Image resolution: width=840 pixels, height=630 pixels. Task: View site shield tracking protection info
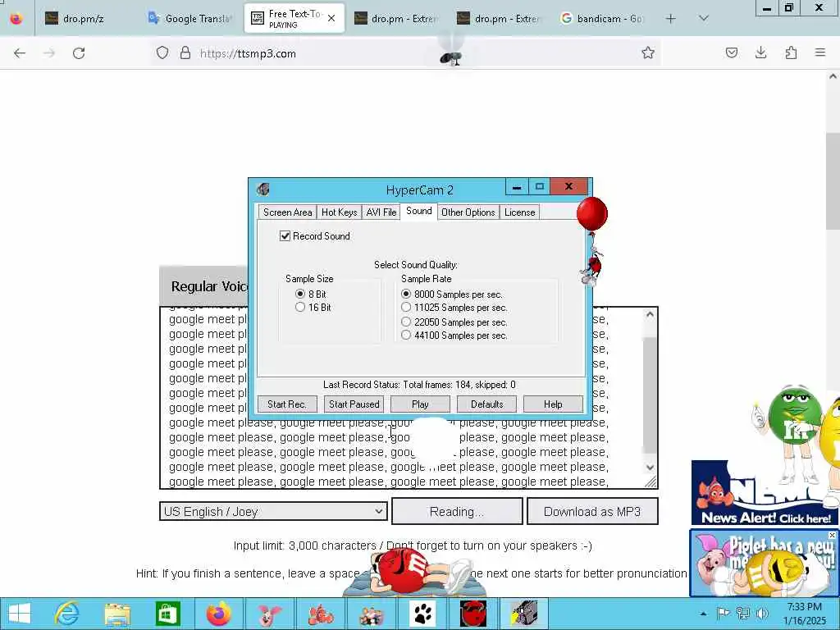click(162, 53)
